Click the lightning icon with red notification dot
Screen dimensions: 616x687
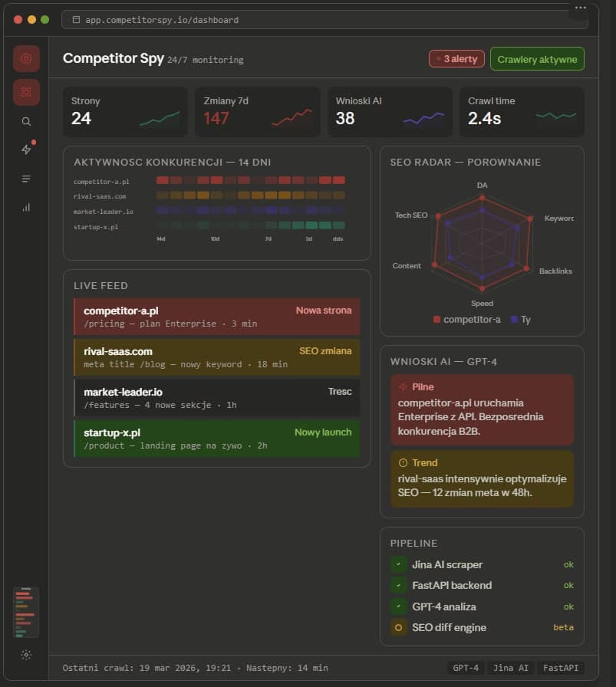click(25, 150)
